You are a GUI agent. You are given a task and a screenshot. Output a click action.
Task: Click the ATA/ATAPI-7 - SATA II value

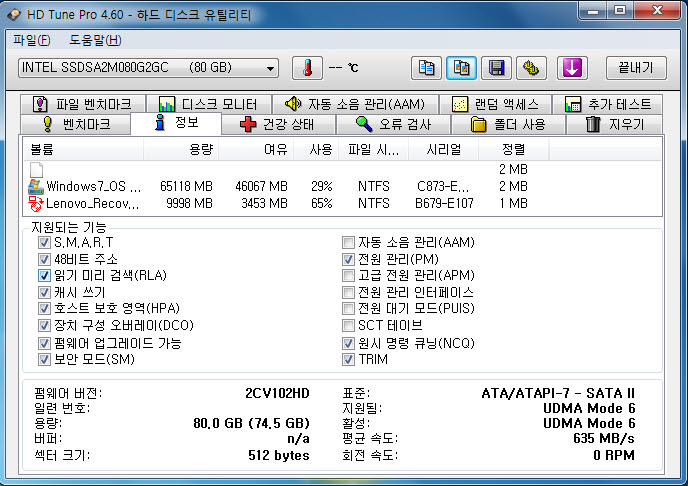pos(558,393)
